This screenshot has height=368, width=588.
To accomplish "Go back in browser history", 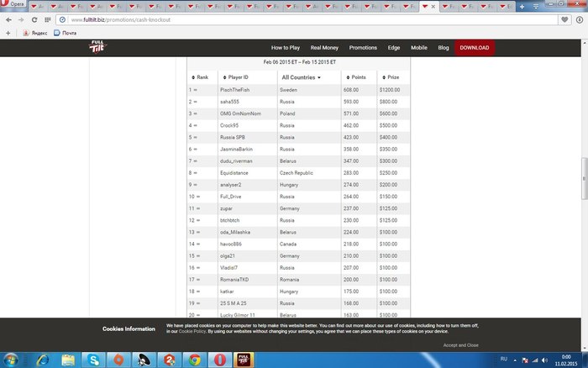I will click(x=8, y=20).
